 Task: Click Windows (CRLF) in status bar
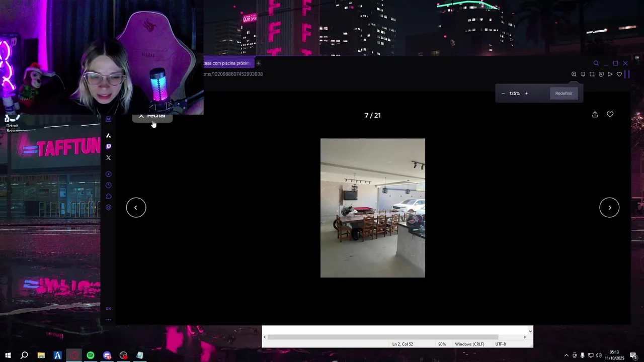click(x=469, y=344)
